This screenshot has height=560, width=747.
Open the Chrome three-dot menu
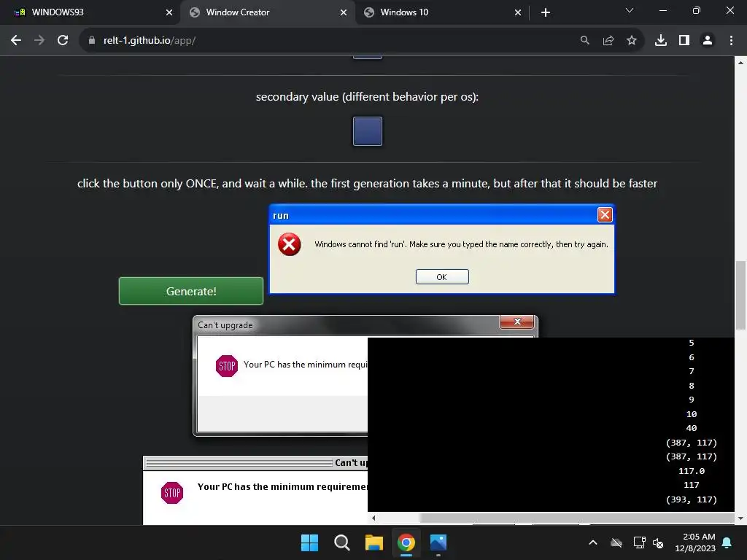point(731,41)
